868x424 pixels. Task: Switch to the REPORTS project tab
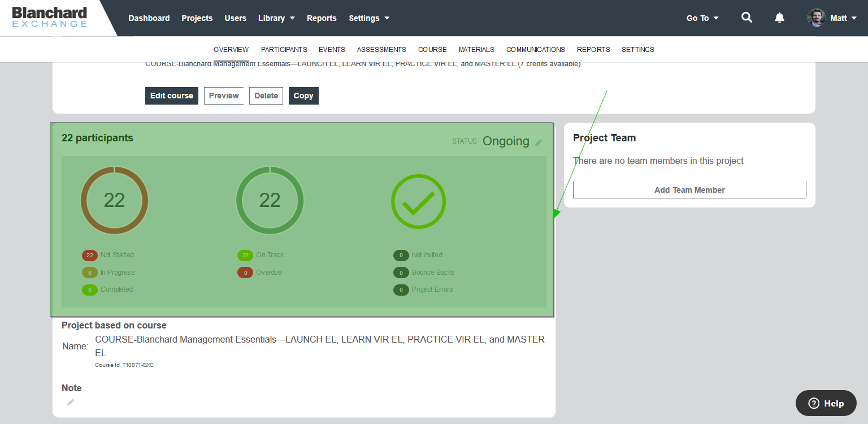(x=593, y=50)
